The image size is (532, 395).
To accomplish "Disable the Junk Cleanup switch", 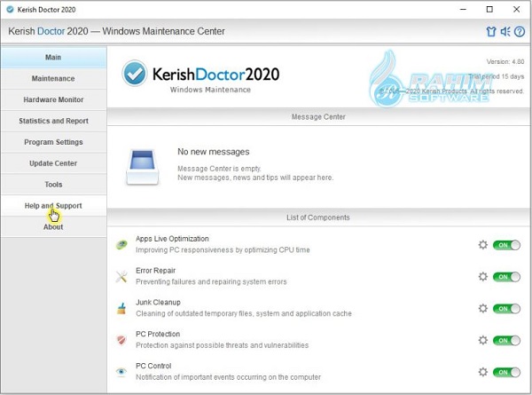I will 506,308.
